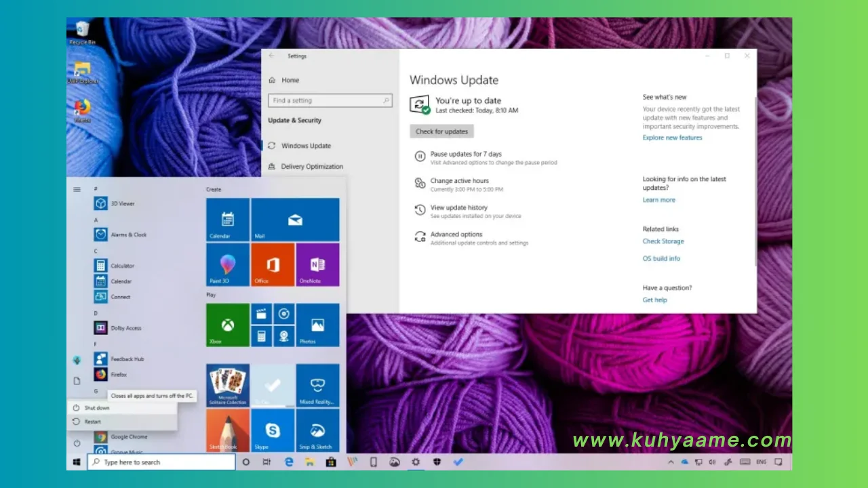This screenshot has width=868, height=488.
Task: Open Microsoft Store from taskbar
Action: point(330,462)
